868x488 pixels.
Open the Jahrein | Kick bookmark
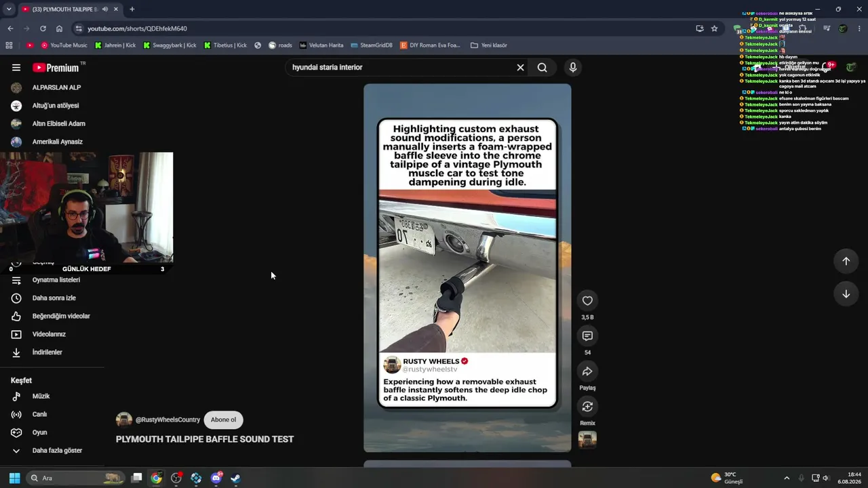pyautogui.click(x=115, y=45)
